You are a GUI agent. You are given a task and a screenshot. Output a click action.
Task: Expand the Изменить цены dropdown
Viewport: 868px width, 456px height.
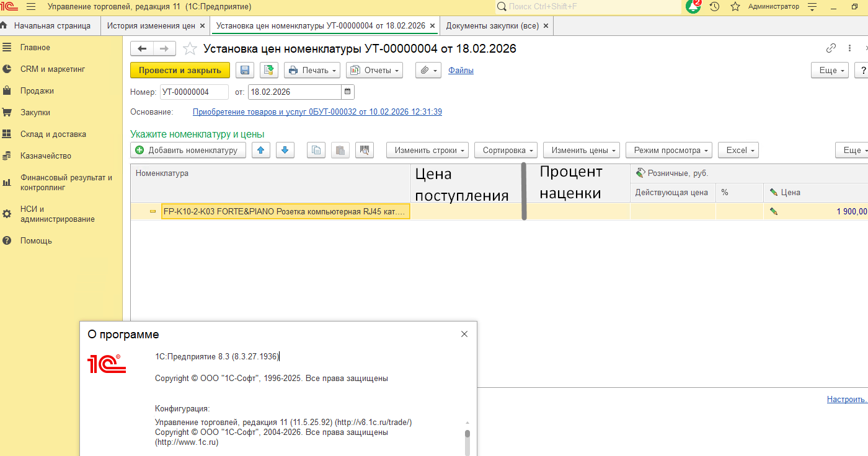coord(581,150)
